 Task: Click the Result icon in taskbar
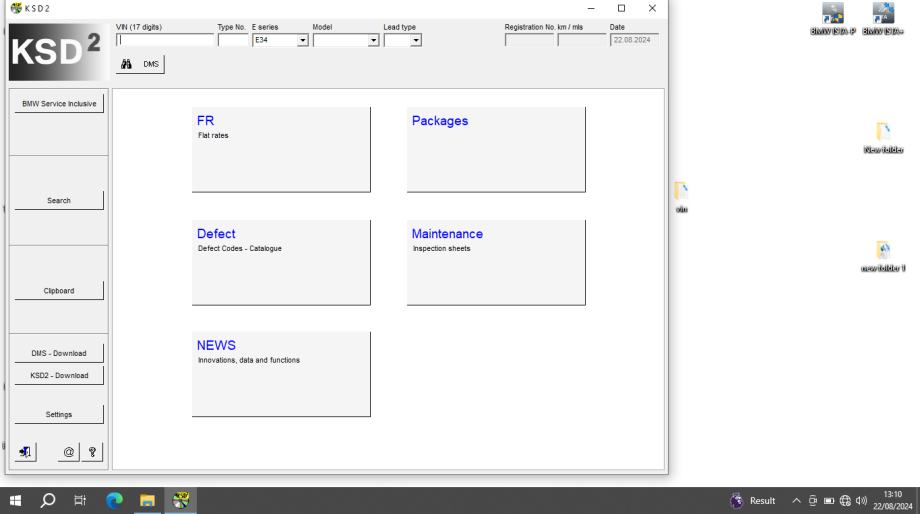point(753,501)
